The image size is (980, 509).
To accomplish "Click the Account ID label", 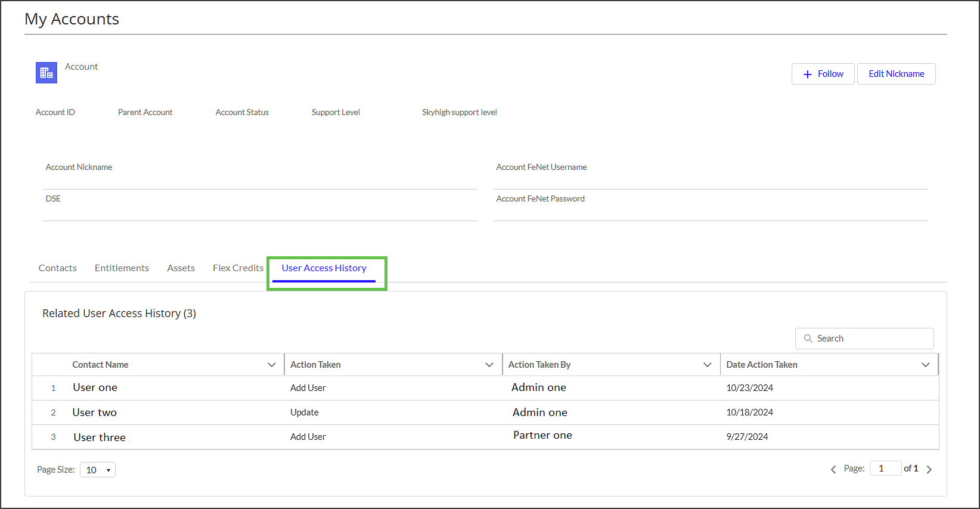I will tap(55, 112).
